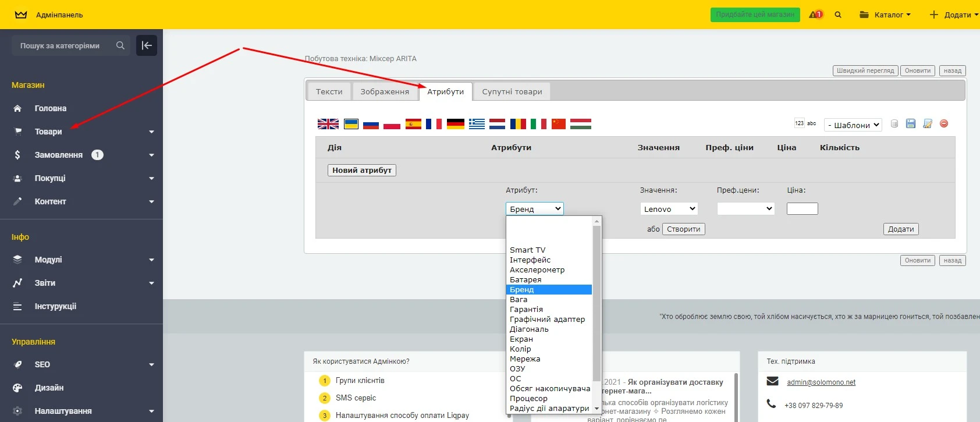Click the Новий атрибут button
Viewport: 980px width, 422px height.
point(362,170)
